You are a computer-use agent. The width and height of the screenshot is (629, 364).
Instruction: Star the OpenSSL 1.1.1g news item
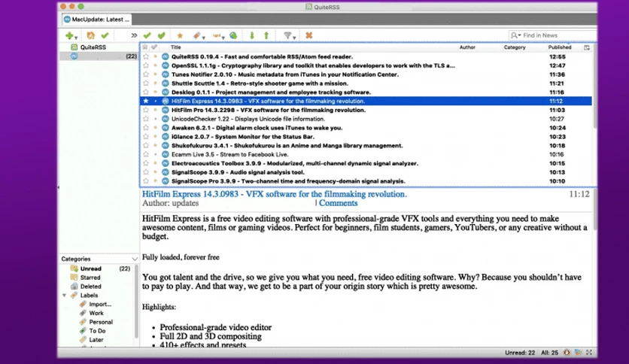(x=146, y=65)
